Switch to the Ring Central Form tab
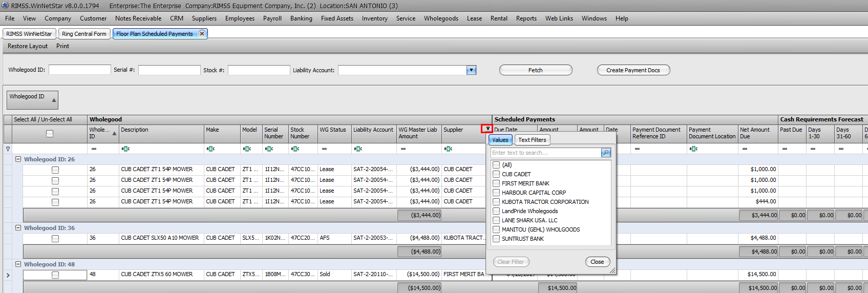 (x=84, y=34)
